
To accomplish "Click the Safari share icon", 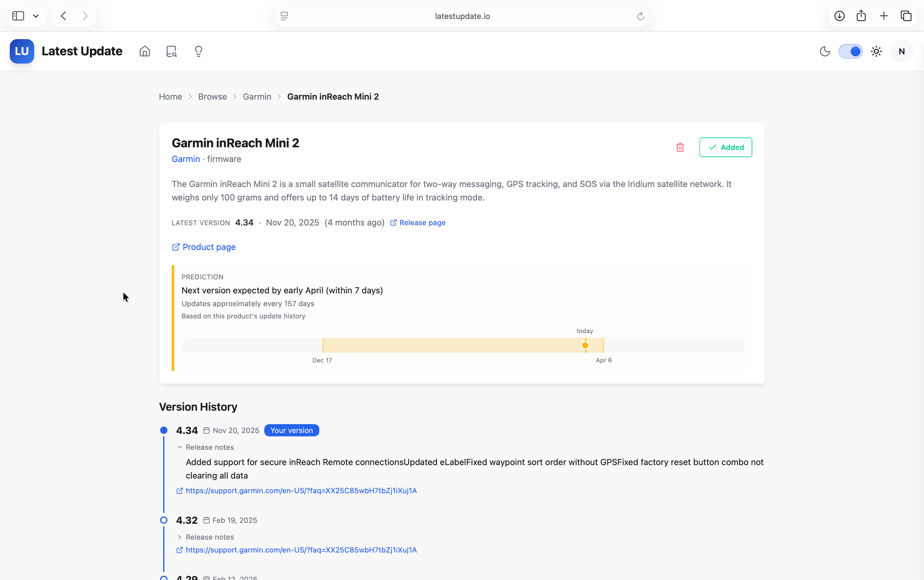I will [861, 16].
